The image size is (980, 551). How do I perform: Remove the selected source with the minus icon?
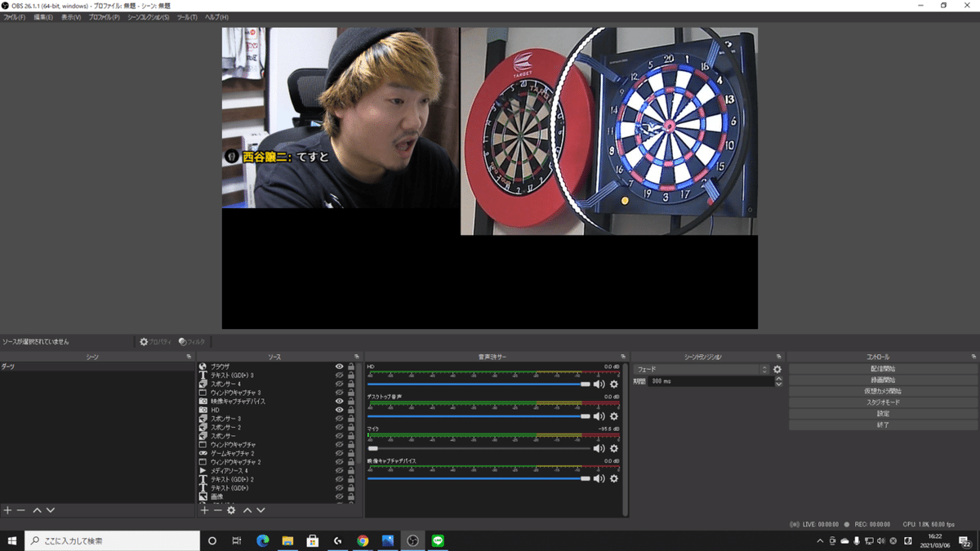[217, 510]
